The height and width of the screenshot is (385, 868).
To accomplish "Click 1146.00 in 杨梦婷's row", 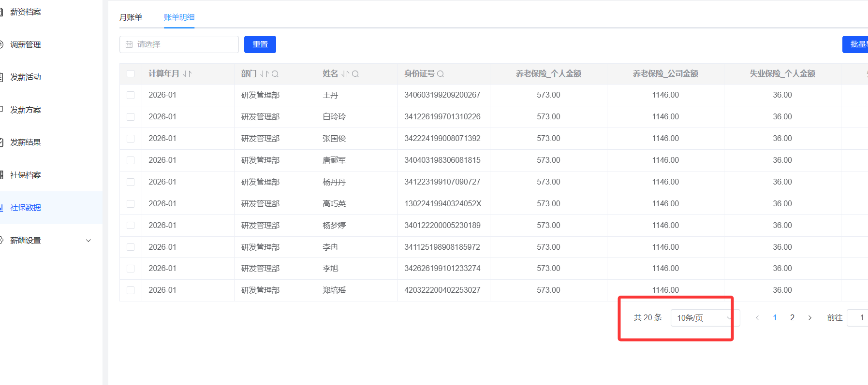I will pyautogui.click(x=665, y=226).
